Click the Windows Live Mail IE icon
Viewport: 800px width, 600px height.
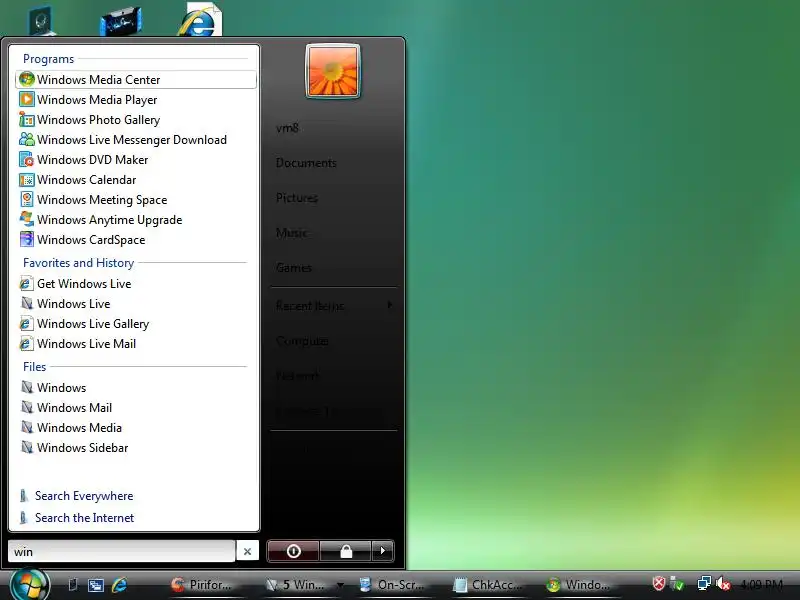(27, 343)
